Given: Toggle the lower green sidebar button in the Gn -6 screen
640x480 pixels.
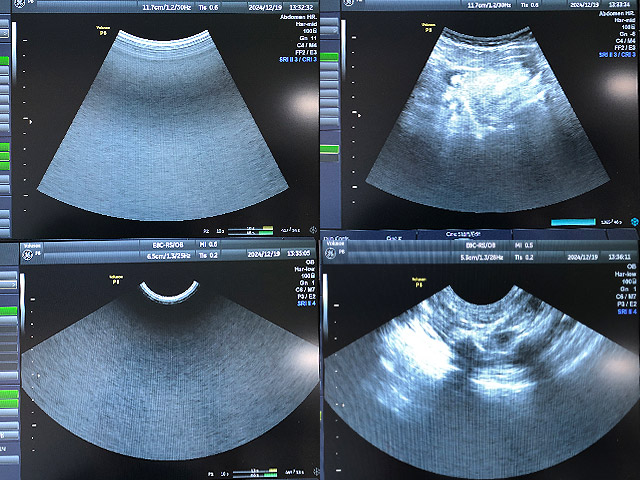Looking at the screenshot, I should tap(329, 149).
